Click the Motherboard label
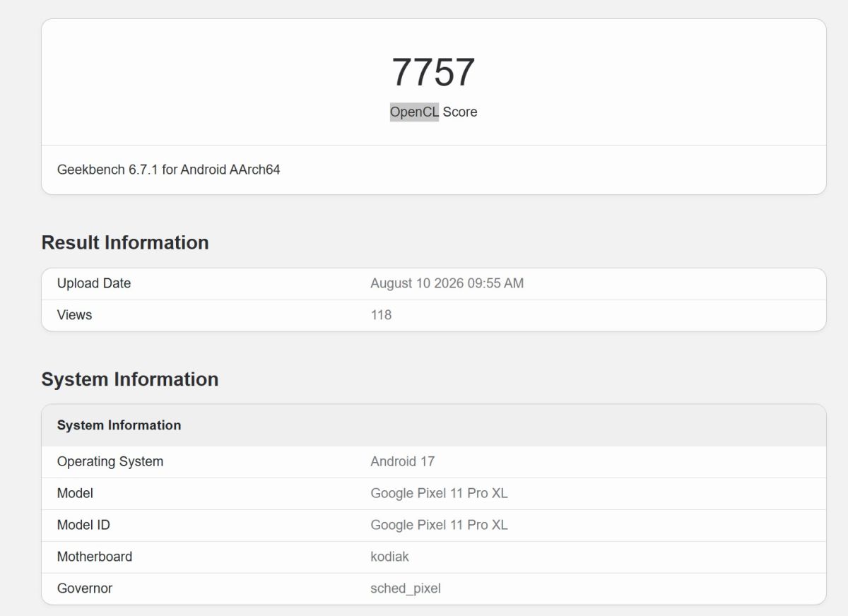 pyautogui.click(x=95, y=557)
